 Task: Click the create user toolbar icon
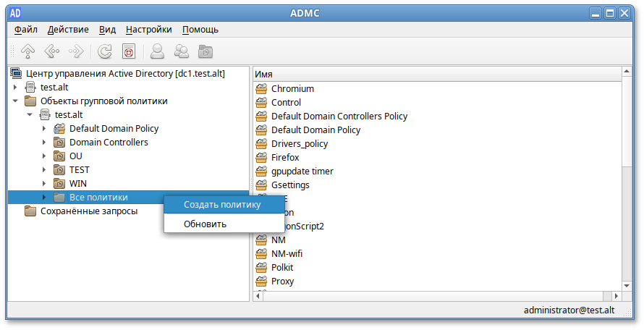tap(156, 51)
